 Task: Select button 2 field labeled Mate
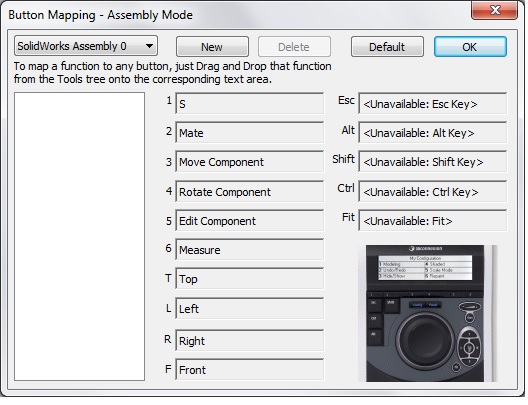(250, 133)
